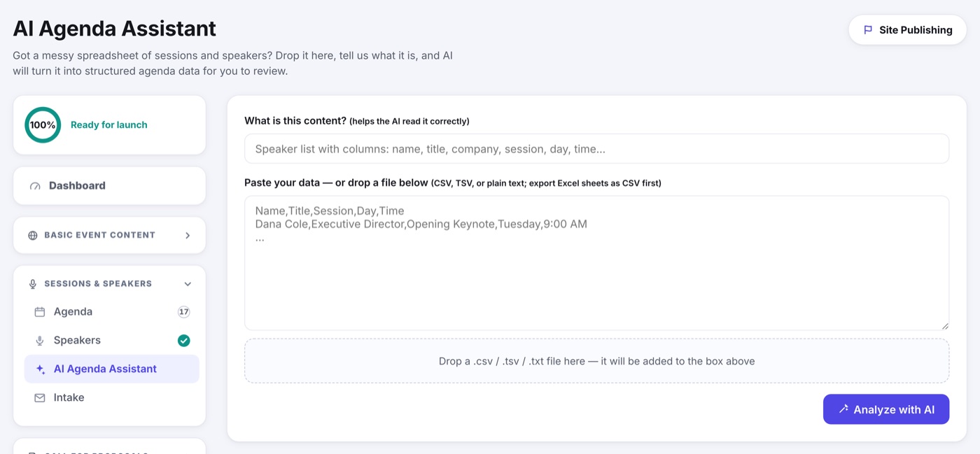Click the 'Ready for launch' status text

pyautogui.click(x=109, y=125)
